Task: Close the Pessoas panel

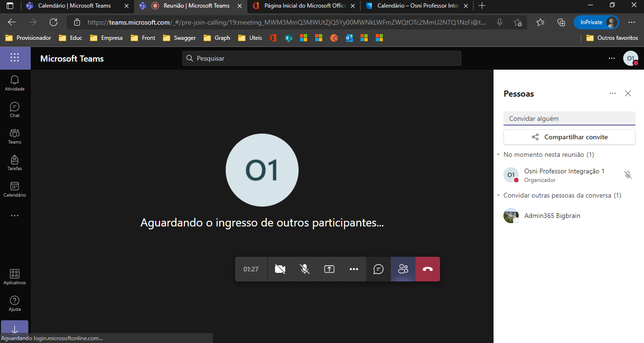Action: 628,93
